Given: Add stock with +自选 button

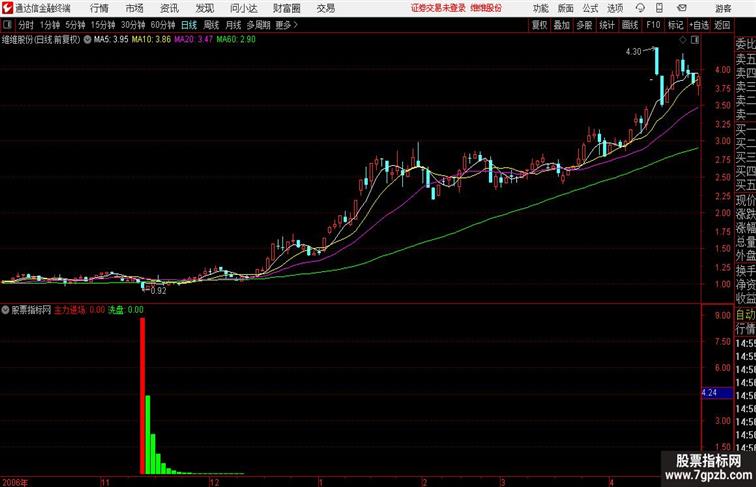Looking at the screenshot, I should point(699,25).
